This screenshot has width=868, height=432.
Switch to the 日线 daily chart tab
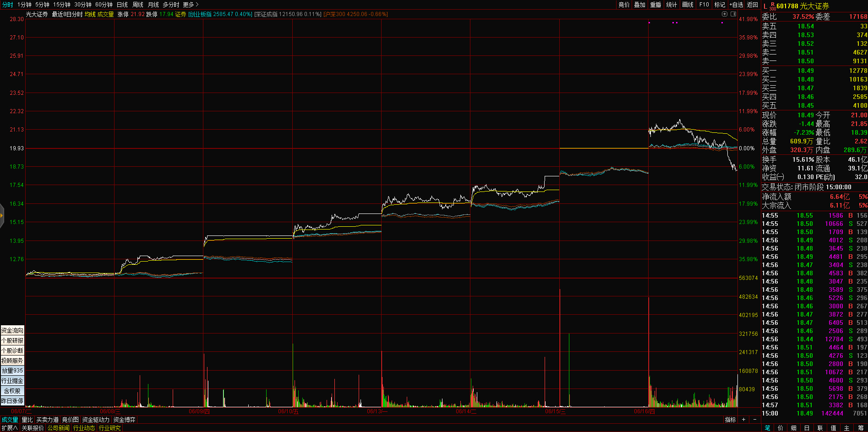(x=122, y=5)
